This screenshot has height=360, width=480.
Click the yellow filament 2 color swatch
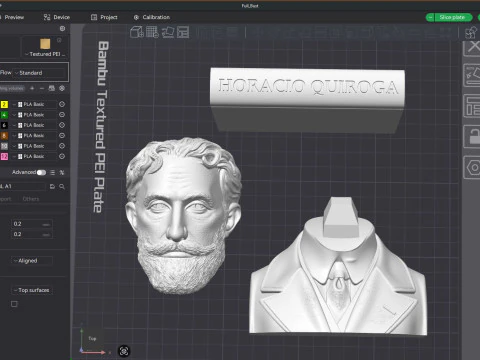[4, 104]
